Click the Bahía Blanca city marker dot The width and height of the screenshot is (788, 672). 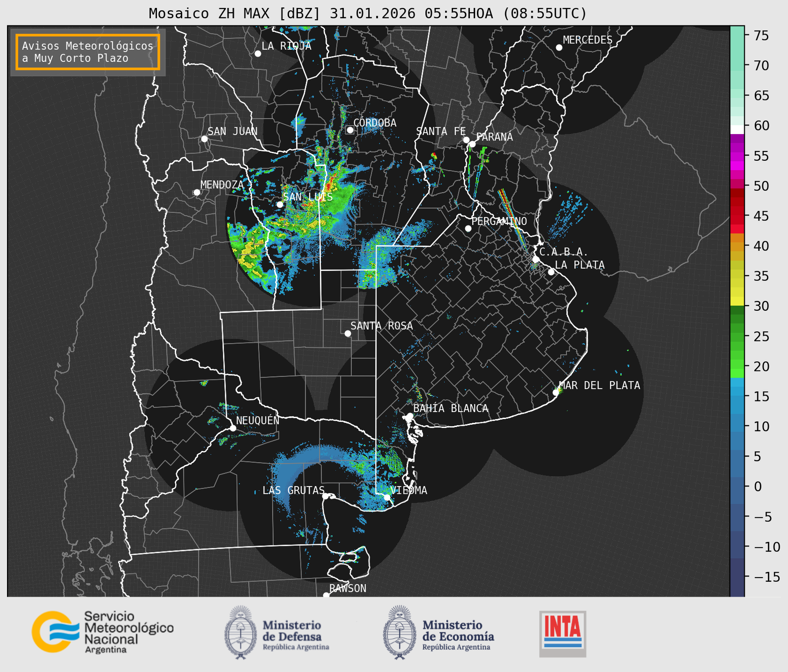pos(410,416)
